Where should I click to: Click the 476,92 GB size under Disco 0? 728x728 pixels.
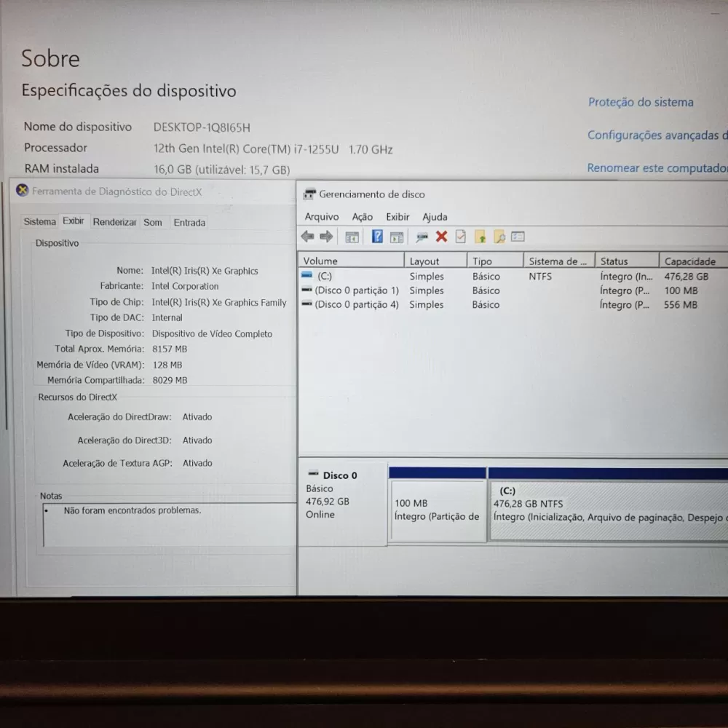click(x=328, y=502)
